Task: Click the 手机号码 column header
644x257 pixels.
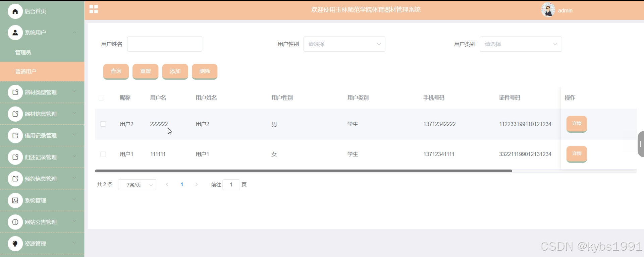Action: pos(434,98)
